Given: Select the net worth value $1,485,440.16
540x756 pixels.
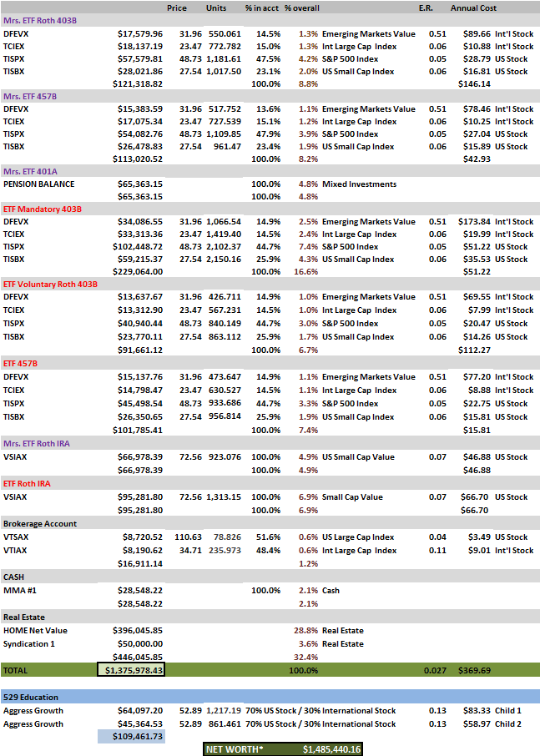Looking at the screenshot, I should tap(331, 749).
